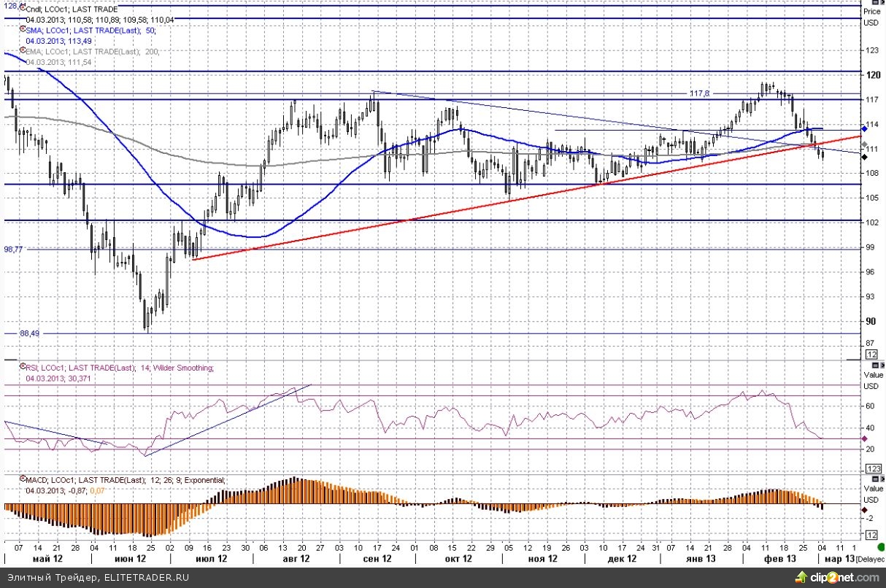Screen dimensions: 886x588
Task: Click the MACD indicator clock icon
Action: [22, 481]
